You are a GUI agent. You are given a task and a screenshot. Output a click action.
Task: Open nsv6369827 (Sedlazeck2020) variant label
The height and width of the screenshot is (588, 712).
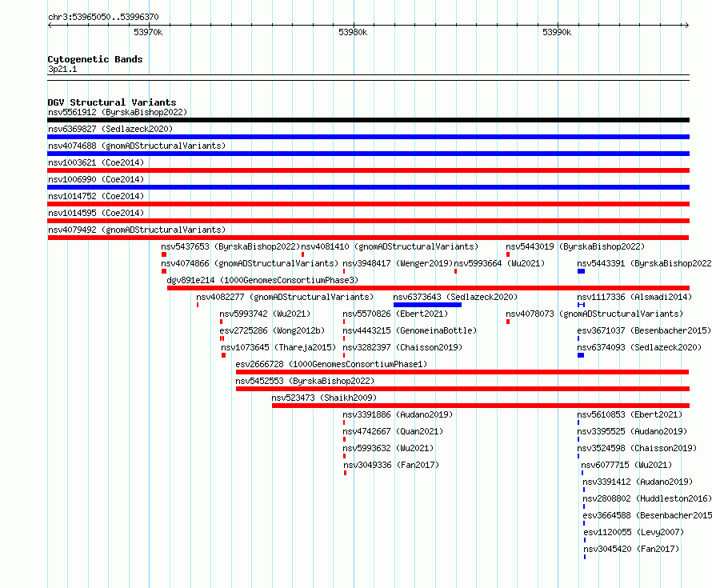click(110, 129)
